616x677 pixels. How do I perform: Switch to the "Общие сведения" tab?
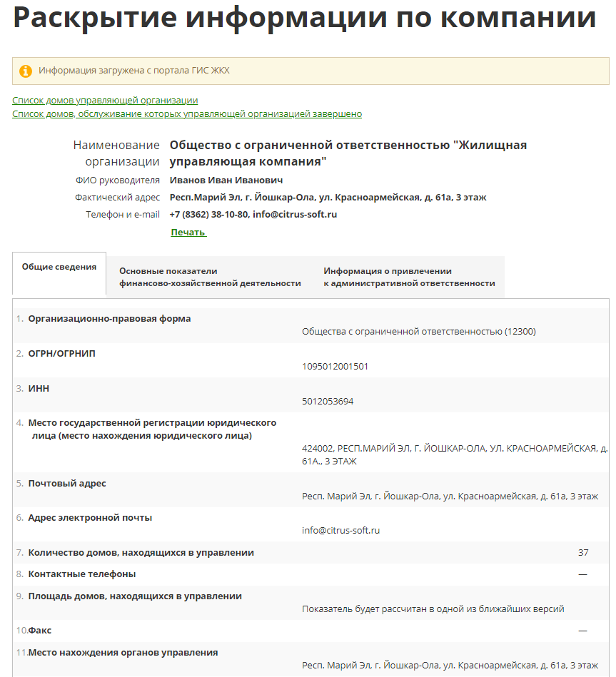tap(59, 268)
